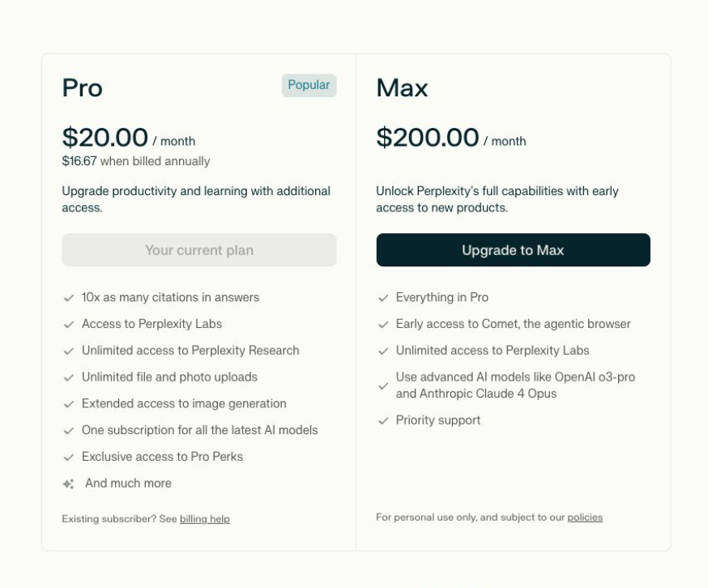The height and width of the screenshot is (588, 708).
Task: Click checkmark next to 10x as many citations
Action: click(69, 298)
